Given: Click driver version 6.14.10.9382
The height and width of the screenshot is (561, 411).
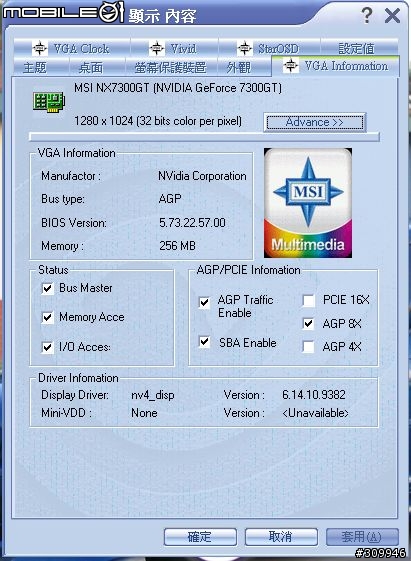Looking at the screenshot, I should (x=314, y=395).
